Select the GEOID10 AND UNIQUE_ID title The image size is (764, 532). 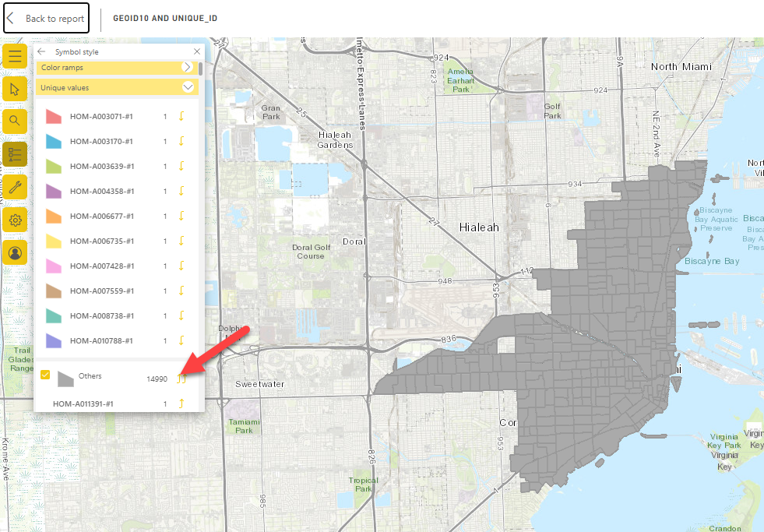pos(166,18)
